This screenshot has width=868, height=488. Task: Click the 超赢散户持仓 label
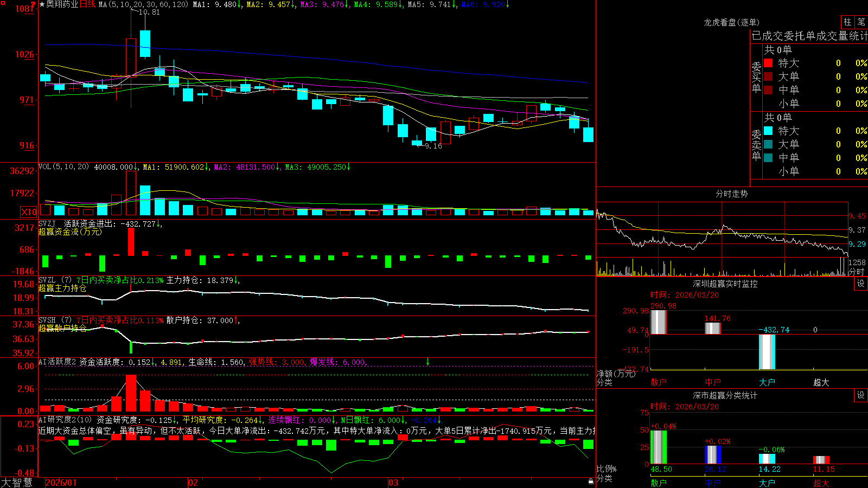click(62, 328)
